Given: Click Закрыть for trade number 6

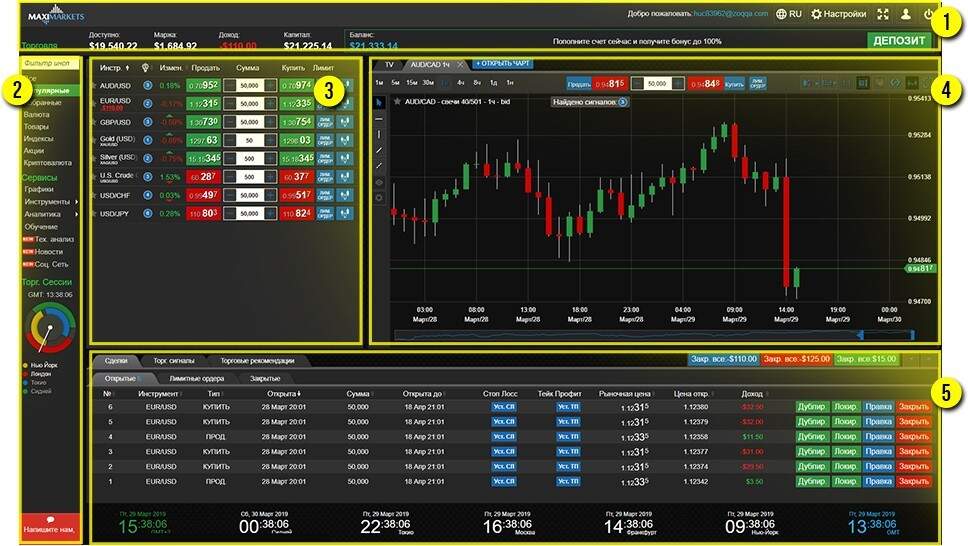Looking at the screenshot, I should tap(913, 407).
